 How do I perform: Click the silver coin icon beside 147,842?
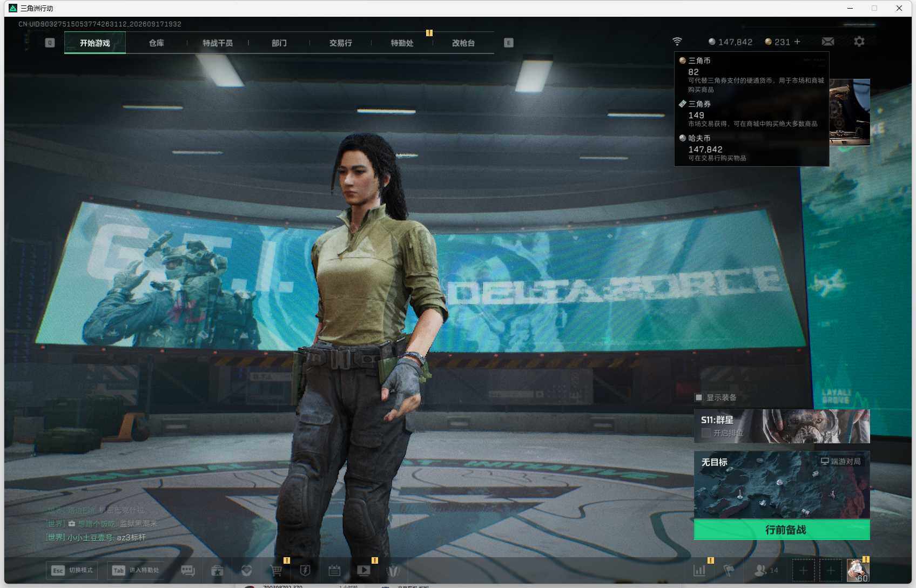[712, 42]
